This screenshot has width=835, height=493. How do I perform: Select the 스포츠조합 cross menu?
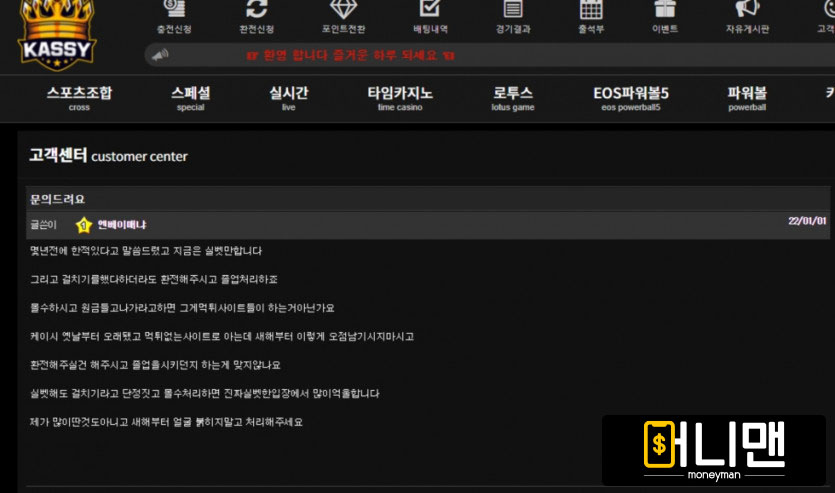click(x=79, y=98)
